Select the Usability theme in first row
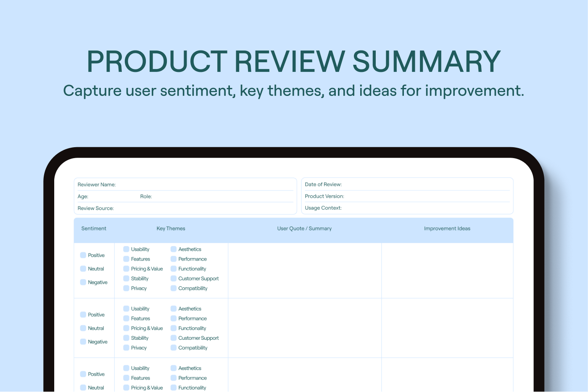Image resolution: width=588 pixels, height=392 pixels. (x=126, y=249)
